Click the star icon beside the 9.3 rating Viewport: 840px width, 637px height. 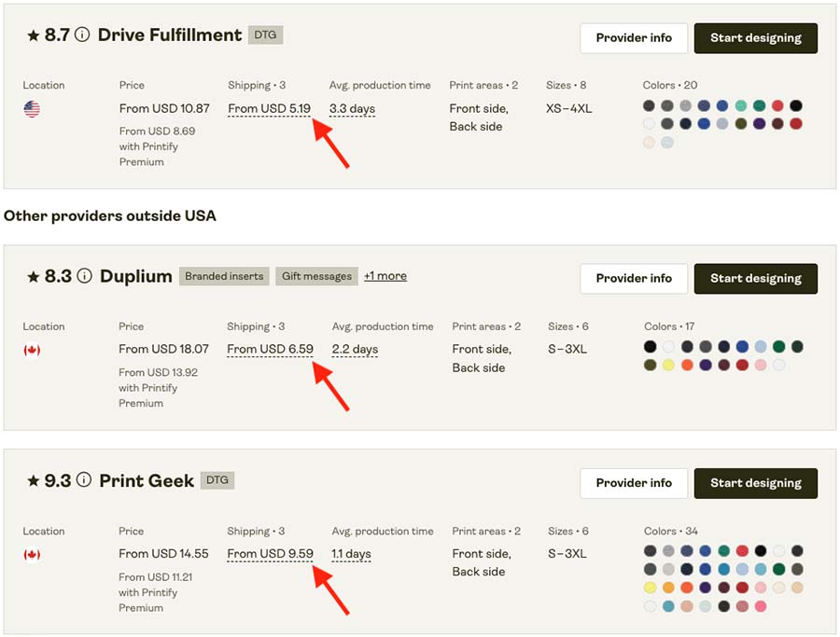(34, 480)
